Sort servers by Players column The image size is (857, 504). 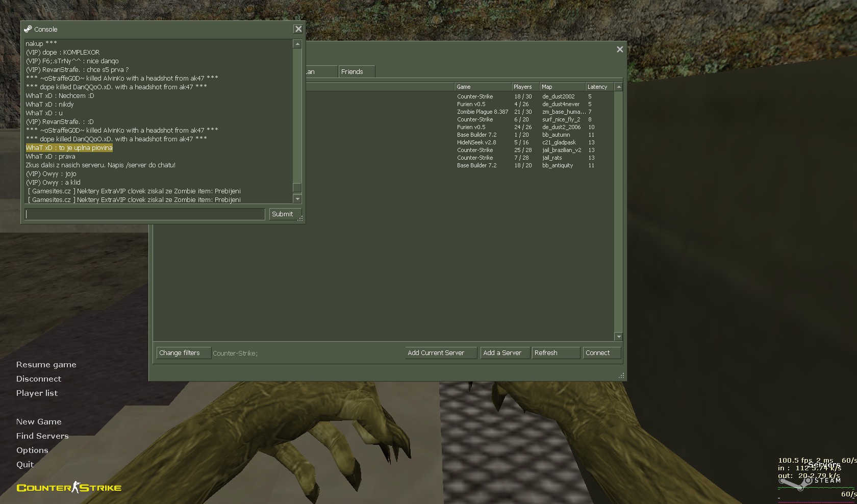525,87
